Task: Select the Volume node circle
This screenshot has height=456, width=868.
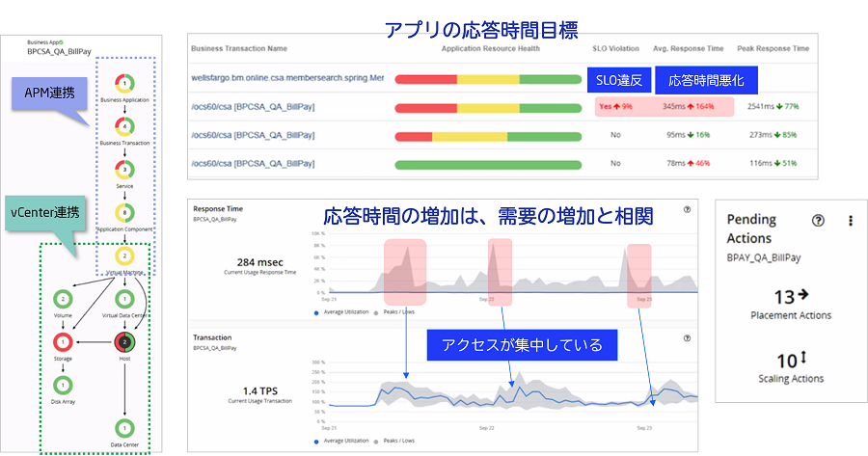Action: click(63, 299)
